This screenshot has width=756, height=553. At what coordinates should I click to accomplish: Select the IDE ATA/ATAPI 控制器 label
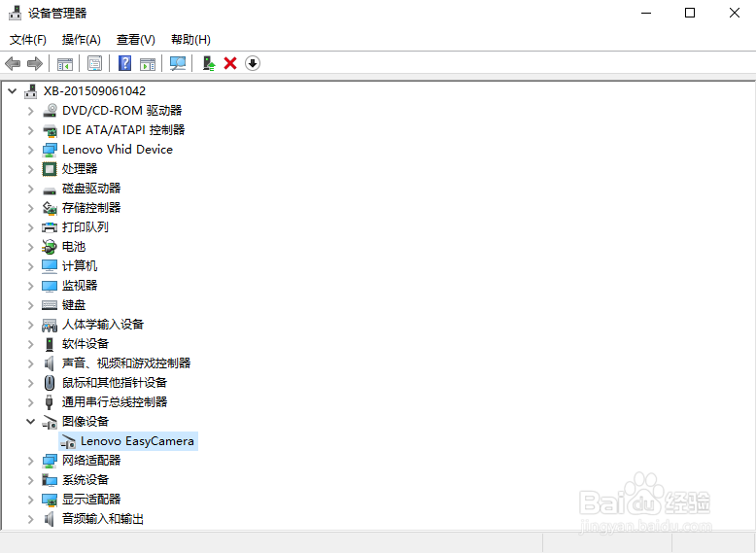tap(123, 129)
